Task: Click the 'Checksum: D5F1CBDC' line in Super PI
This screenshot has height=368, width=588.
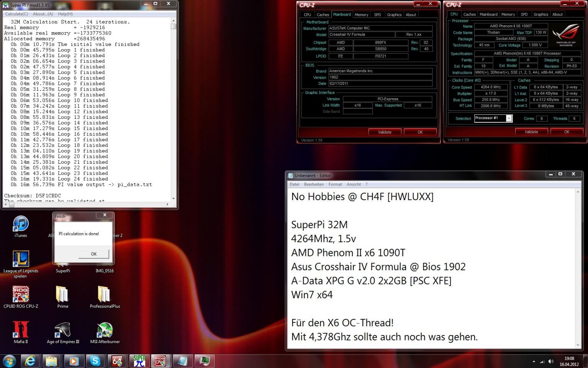Action: [x=33, y=195]
